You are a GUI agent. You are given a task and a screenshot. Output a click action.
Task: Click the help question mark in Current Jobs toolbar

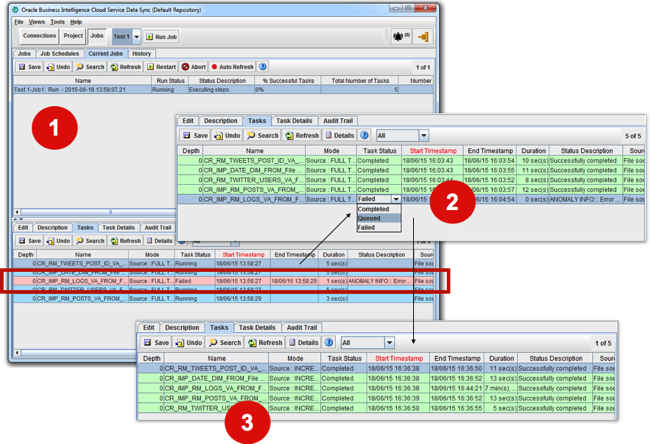[x=262, y=66]
